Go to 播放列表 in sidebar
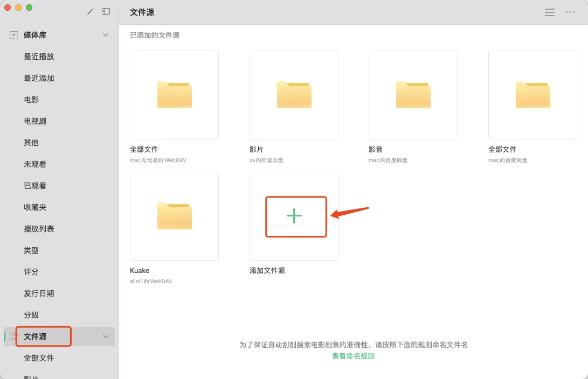Screen dimensions: 588x379 pos(39,229)
